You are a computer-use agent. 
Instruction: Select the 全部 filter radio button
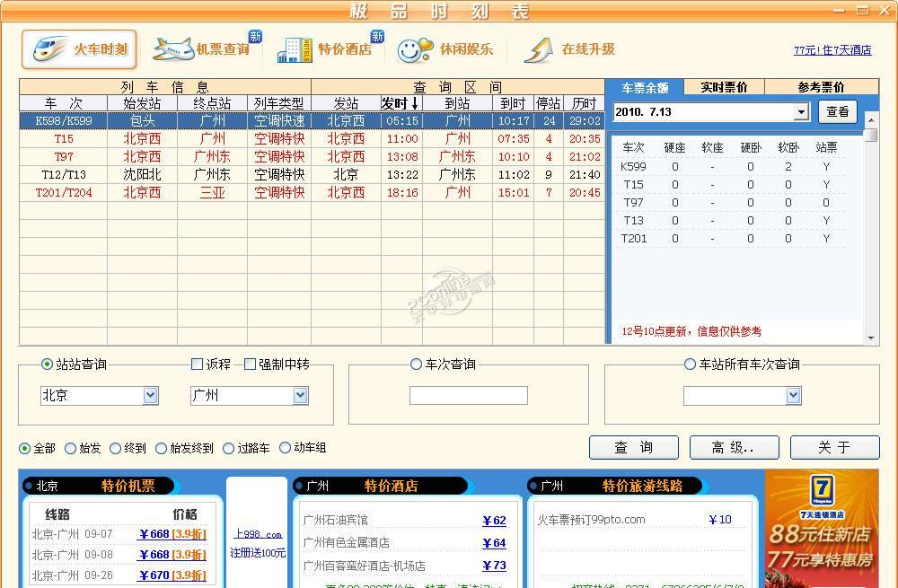coord(24,448)
